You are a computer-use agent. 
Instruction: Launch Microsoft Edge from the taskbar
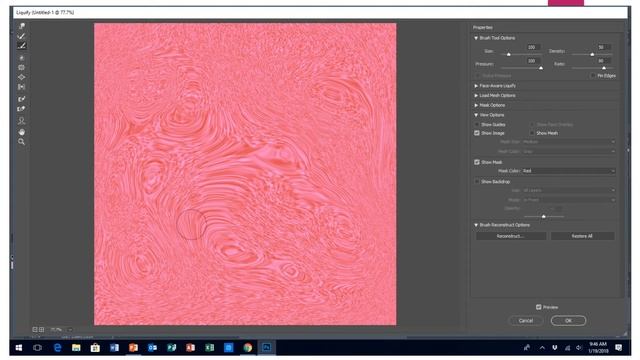tap(57, 348)
